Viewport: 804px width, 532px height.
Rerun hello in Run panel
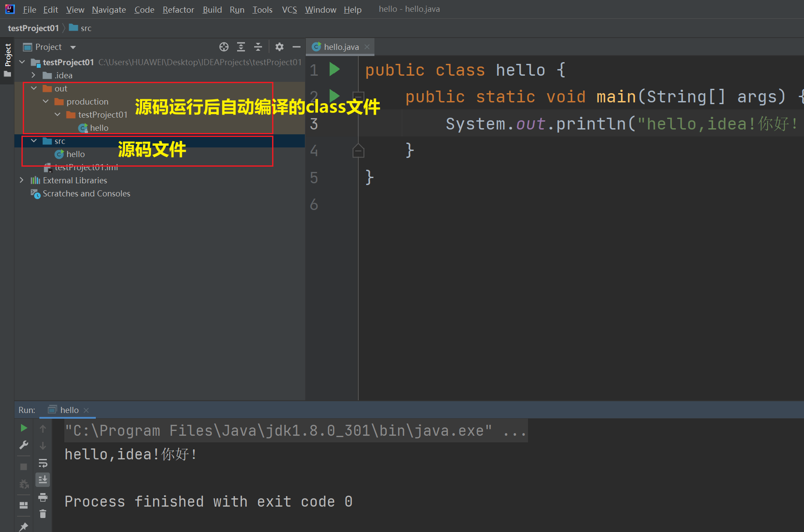(x=24, y=428)
